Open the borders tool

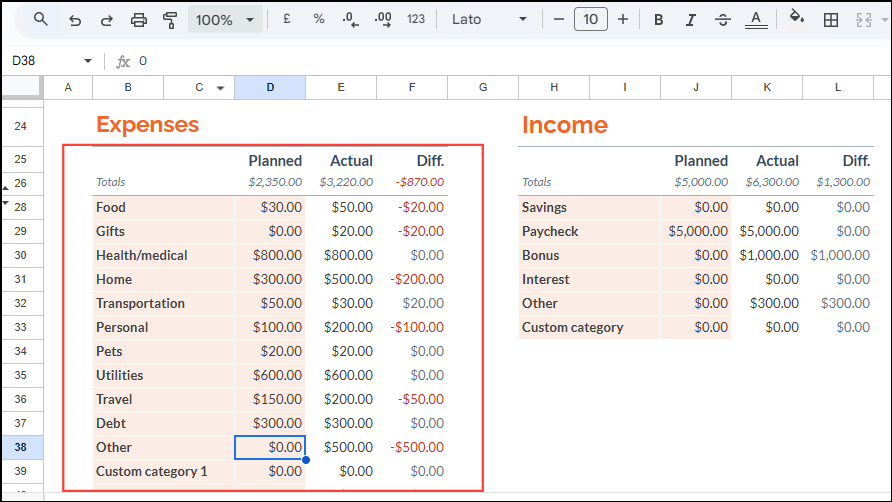coord(831,20)
